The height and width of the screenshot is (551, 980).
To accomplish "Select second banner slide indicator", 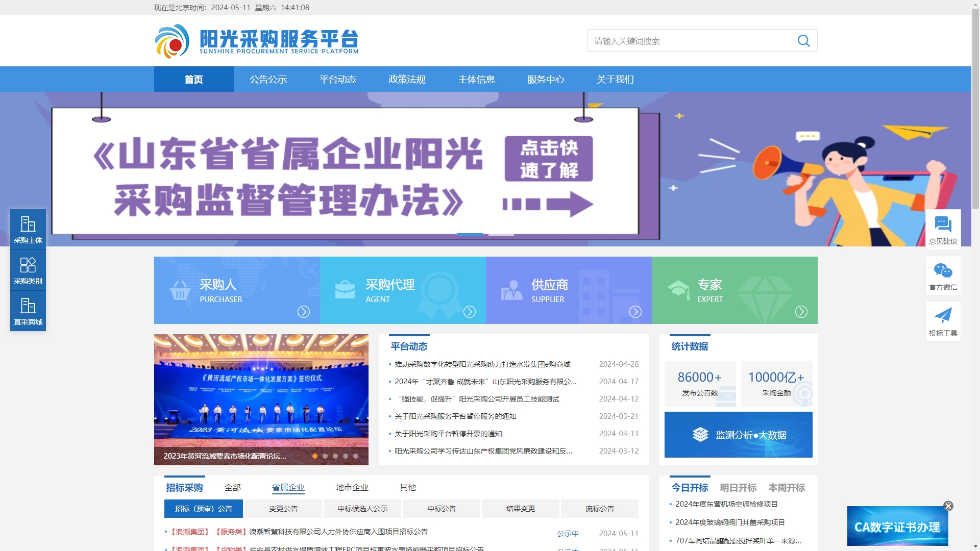I will 501,234.
